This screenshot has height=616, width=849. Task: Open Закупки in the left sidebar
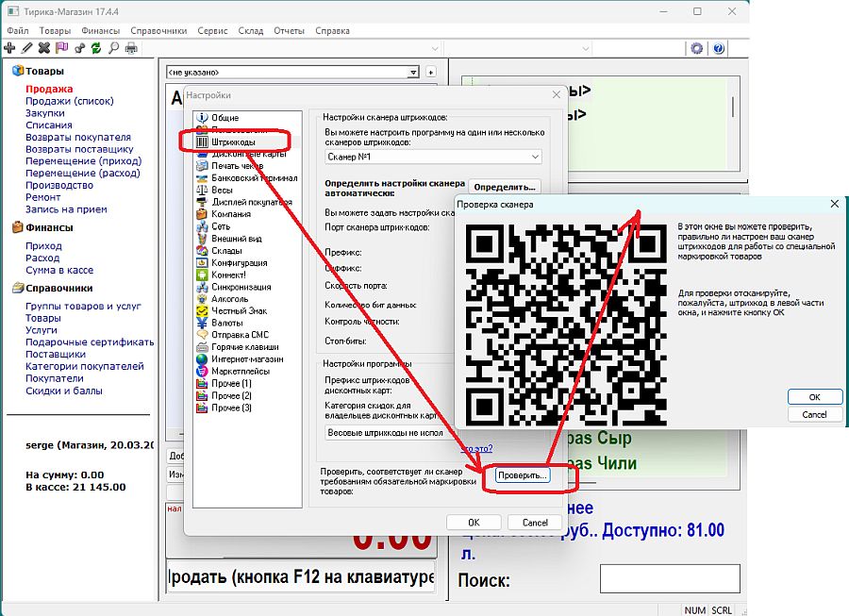[x=45, y=113]
